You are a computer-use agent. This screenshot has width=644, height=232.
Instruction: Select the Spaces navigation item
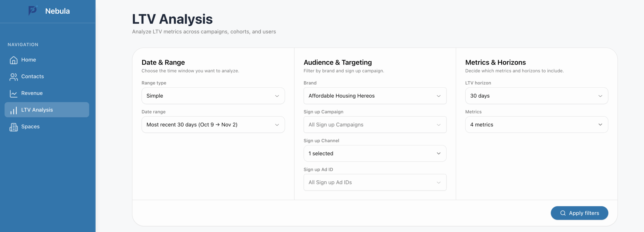(x=30, y=127)
